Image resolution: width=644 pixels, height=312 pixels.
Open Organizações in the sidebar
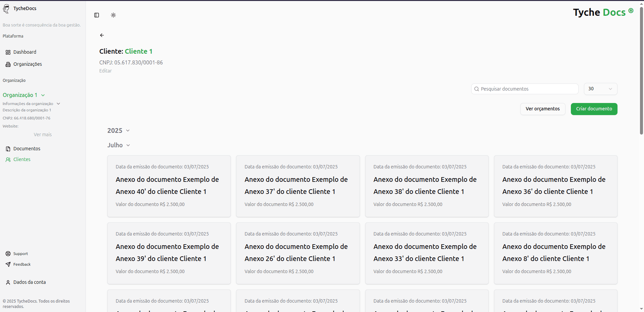click(28, 64)
